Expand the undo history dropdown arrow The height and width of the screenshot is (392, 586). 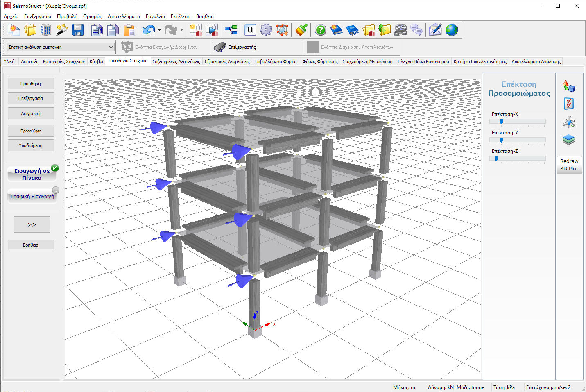coord(159,30)
